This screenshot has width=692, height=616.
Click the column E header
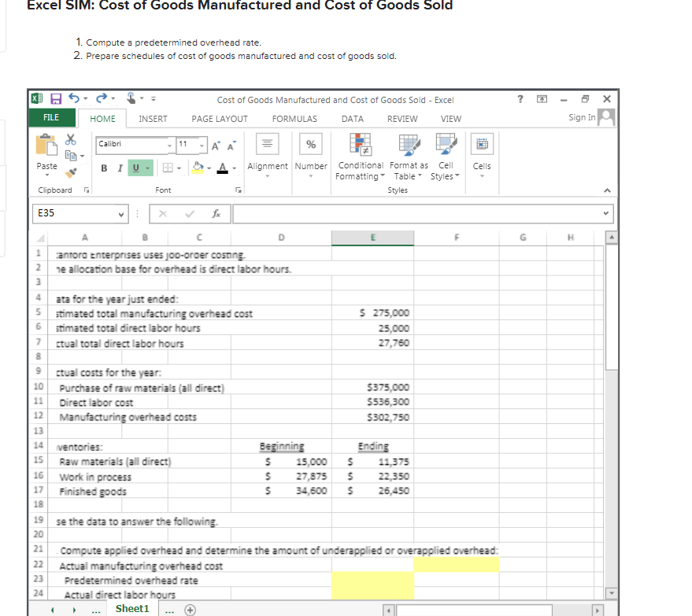[x=372, y=238]
